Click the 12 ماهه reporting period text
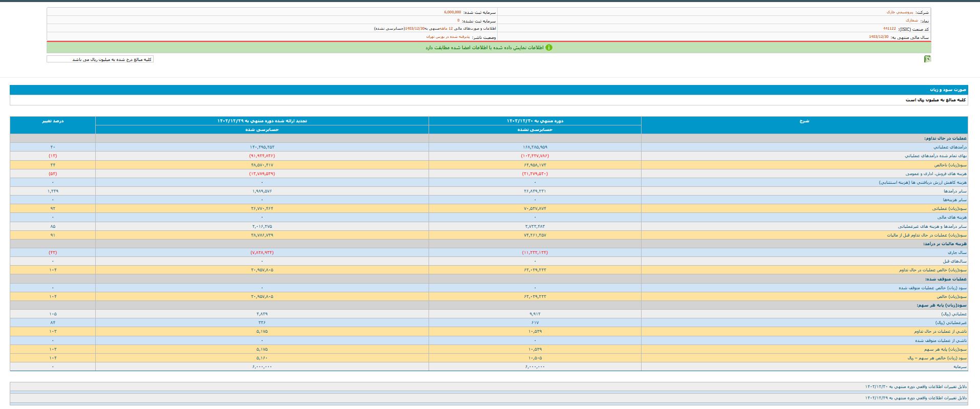This screenshot has width=980, height=409. coord(446,29)
